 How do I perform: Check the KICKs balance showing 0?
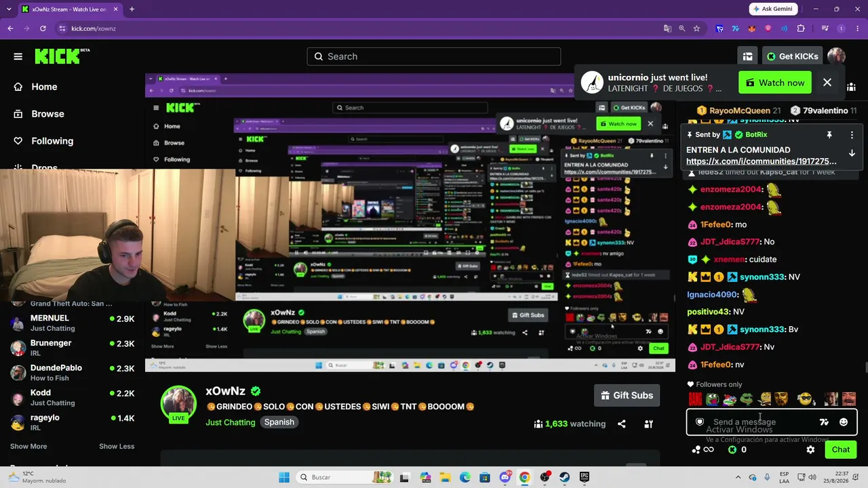(737, 449)
